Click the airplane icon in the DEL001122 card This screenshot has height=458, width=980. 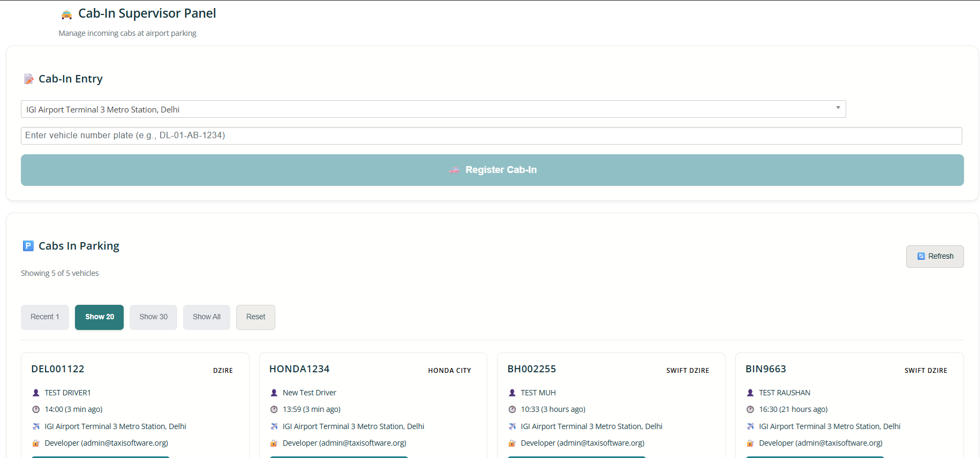(36, 426)
